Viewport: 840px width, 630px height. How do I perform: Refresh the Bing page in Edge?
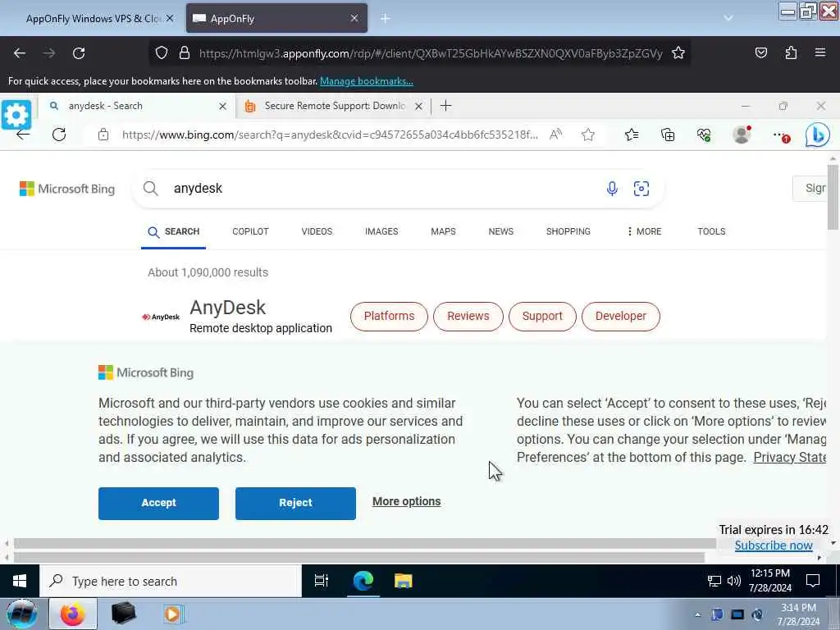pos(59,135)
